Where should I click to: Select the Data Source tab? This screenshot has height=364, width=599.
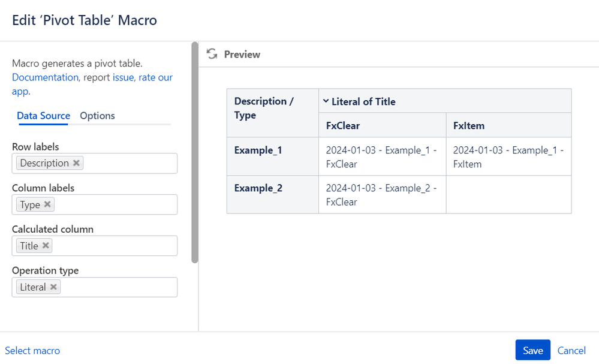43,116
